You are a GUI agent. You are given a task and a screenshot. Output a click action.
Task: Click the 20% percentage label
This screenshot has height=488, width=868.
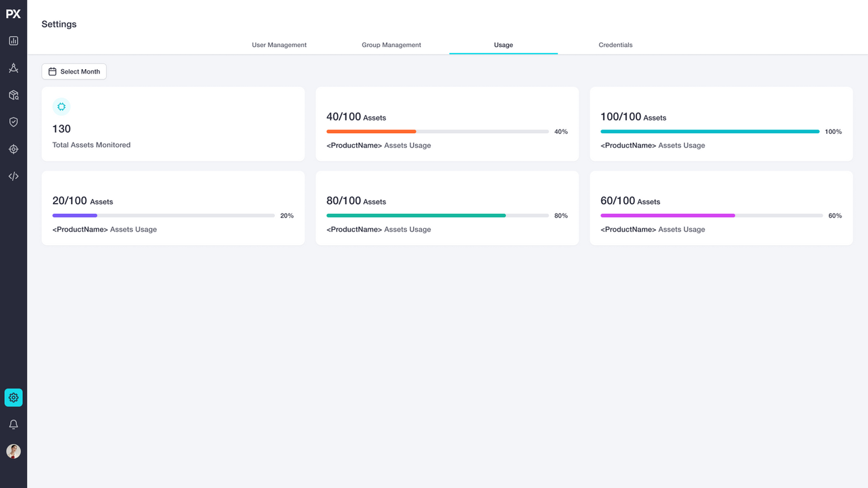(287, 216)
